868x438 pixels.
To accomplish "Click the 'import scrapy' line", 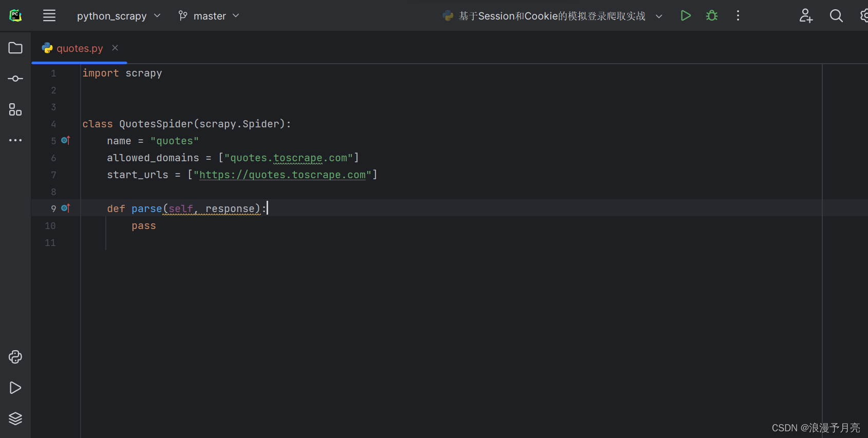I will pyautogui.click(x=122, y=73).
